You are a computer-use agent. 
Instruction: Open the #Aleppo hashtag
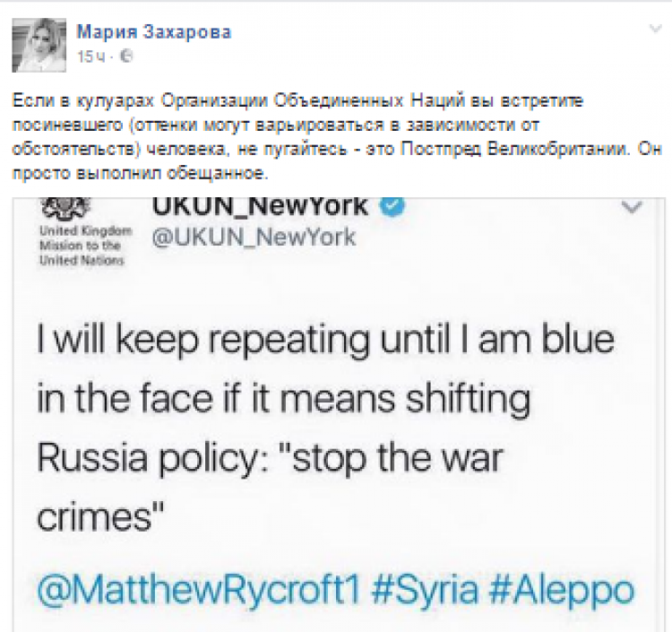[561, 590]
